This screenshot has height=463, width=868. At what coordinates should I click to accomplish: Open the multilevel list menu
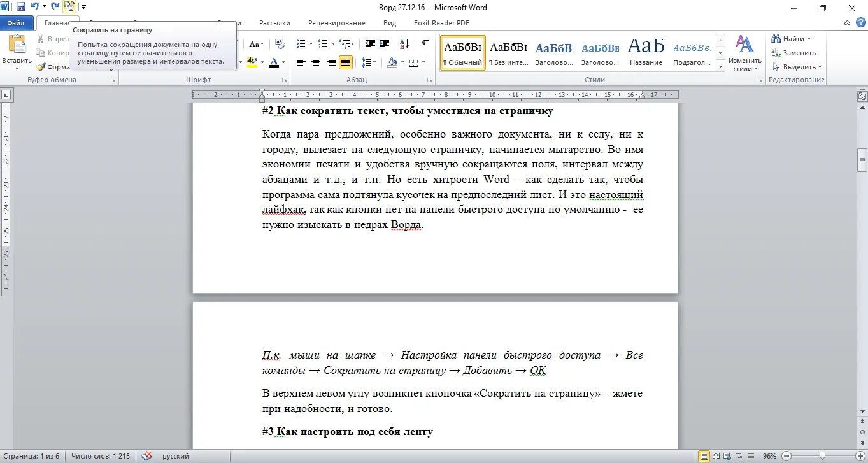346,44
